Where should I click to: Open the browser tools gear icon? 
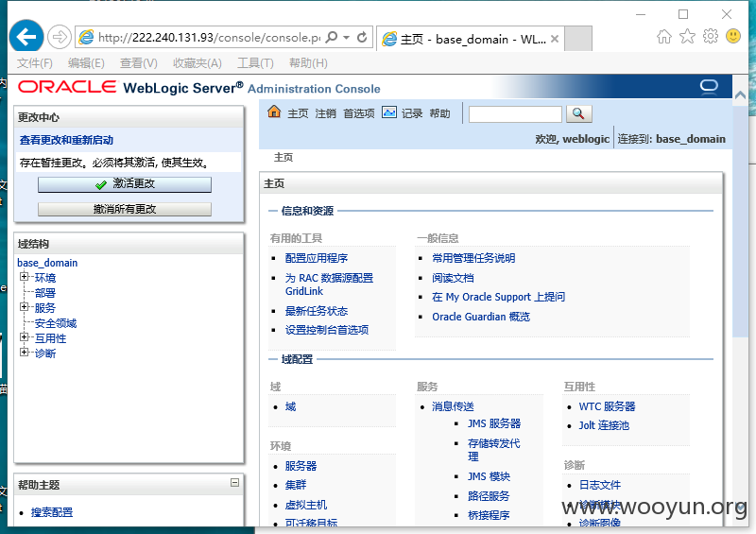pos(711,36)
